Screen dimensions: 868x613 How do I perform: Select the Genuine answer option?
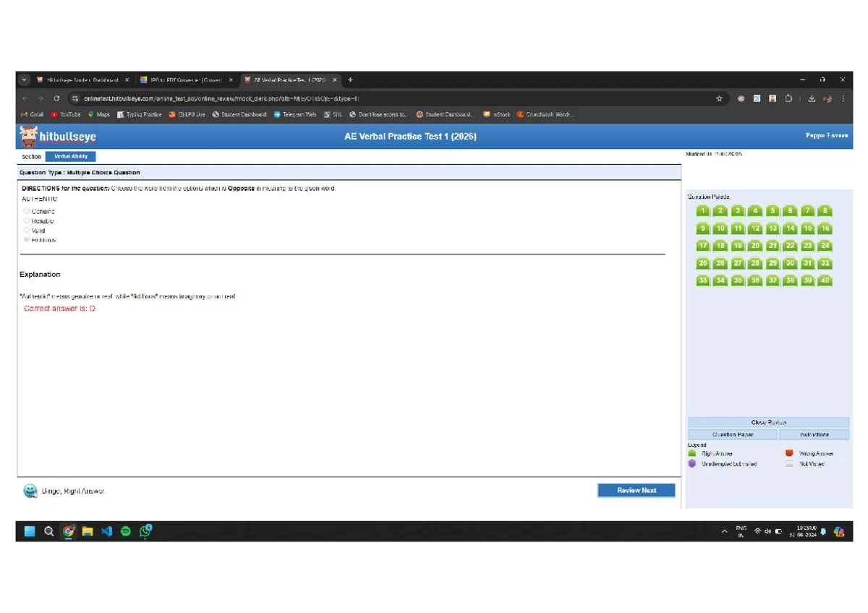pos(27,211)
